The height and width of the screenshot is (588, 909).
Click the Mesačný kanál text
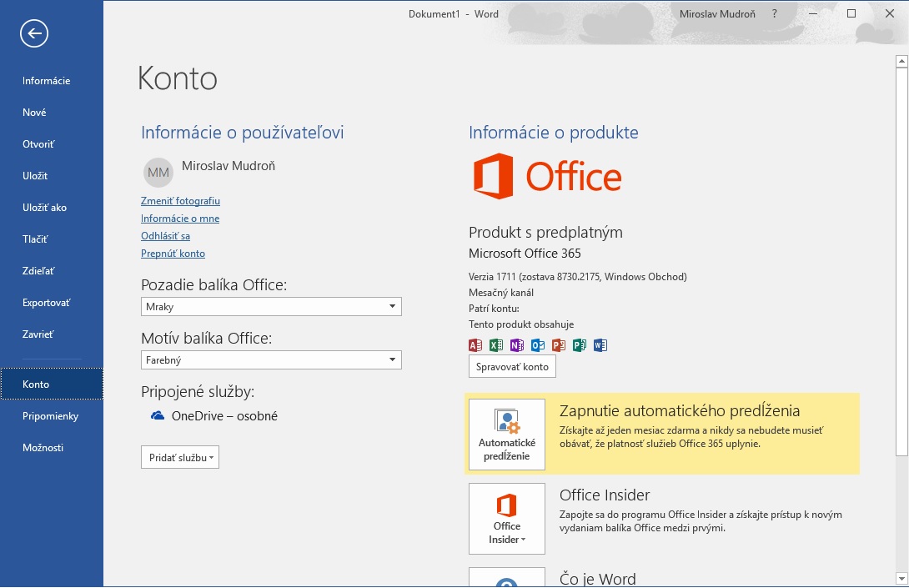click(501, 293)
